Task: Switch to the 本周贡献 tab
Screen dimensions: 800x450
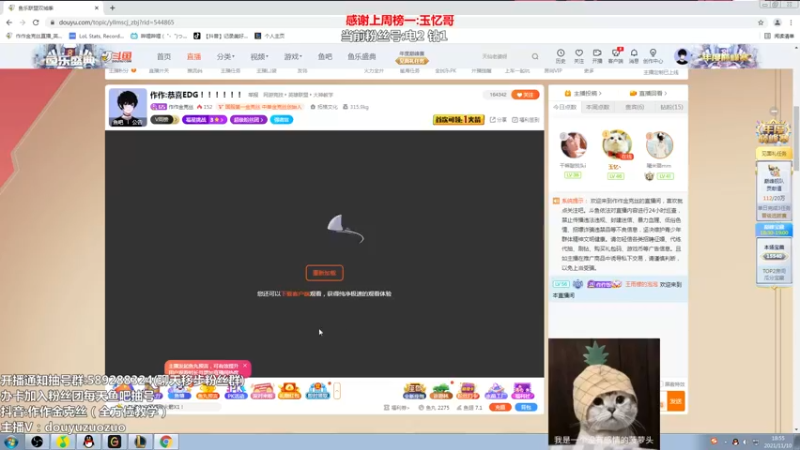Action: point(597,107)
